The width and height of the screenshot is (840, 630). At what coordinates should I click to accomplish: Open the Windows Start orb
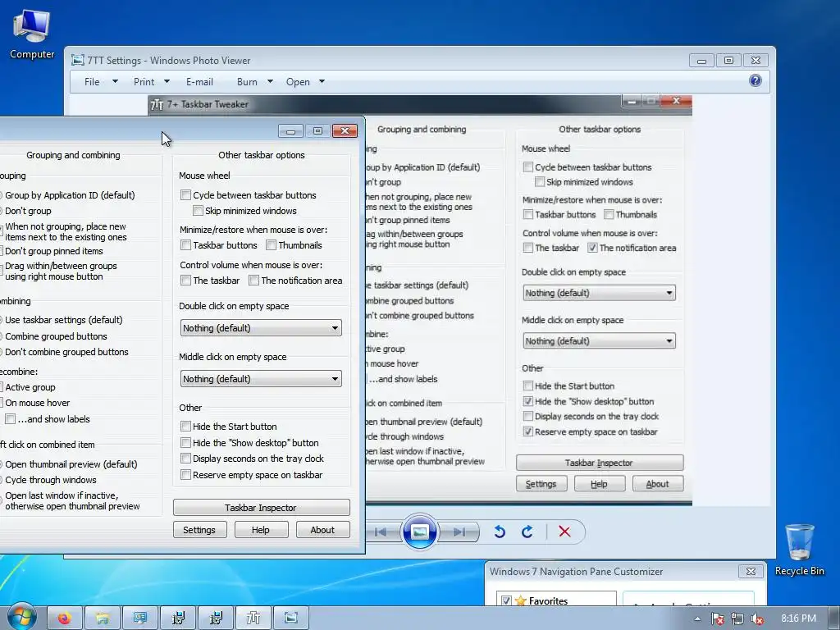click(x=21, y=617)
